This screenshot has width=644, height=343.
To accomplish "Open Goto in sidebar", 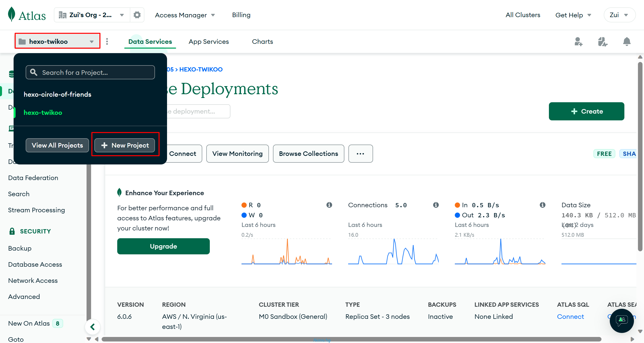I will [x=16, y=339].
